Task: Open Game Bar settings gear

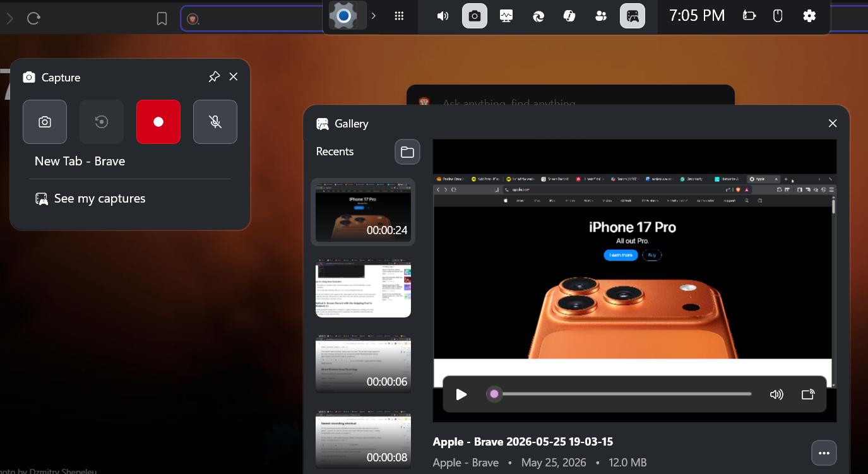Action: (809, 16)
